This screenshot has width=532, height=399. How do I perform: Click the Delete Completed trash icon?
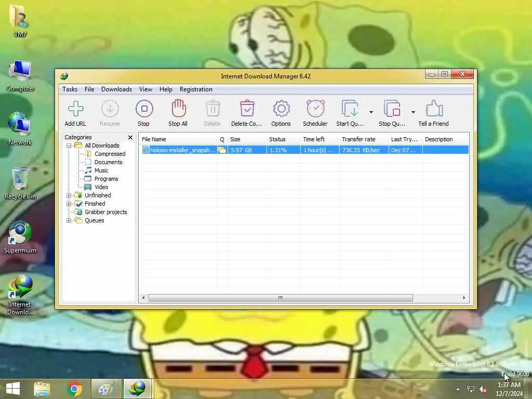pyautogui.click(x=247, y=108)
